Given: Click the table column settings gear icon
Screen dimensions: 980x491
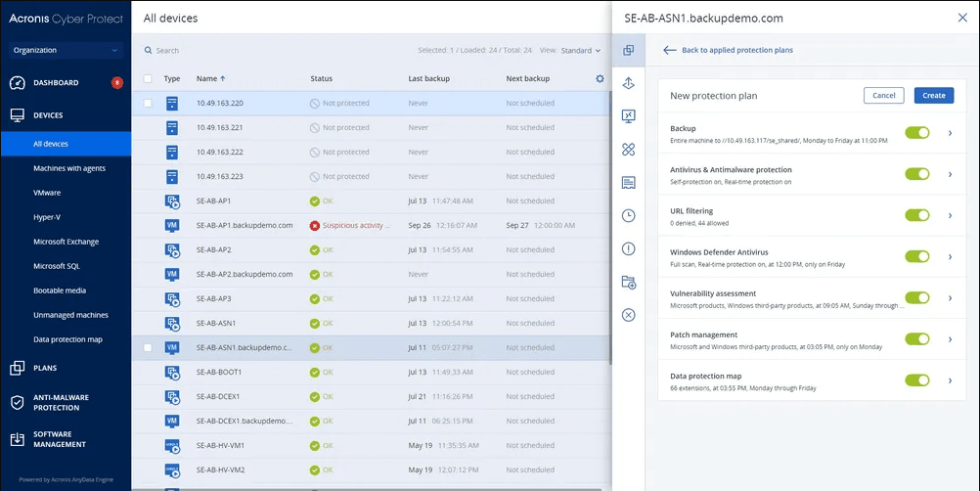Looking at the screenshot, I should click(600, 79).
